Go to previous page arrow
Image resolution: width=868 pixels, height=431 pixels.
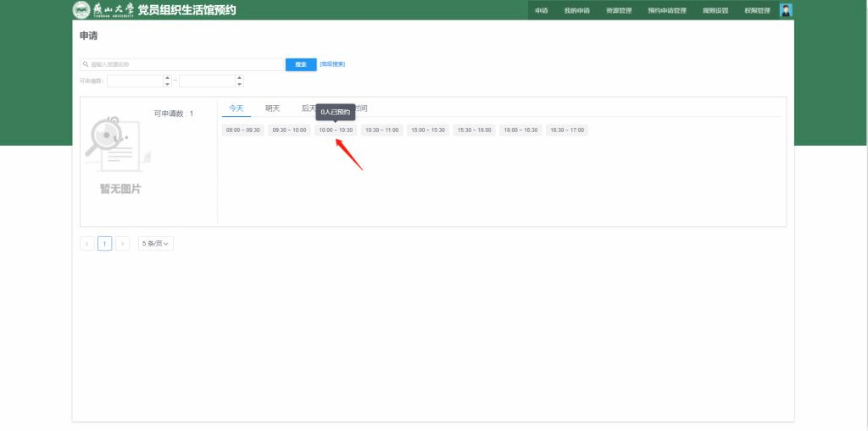[87, 244]
